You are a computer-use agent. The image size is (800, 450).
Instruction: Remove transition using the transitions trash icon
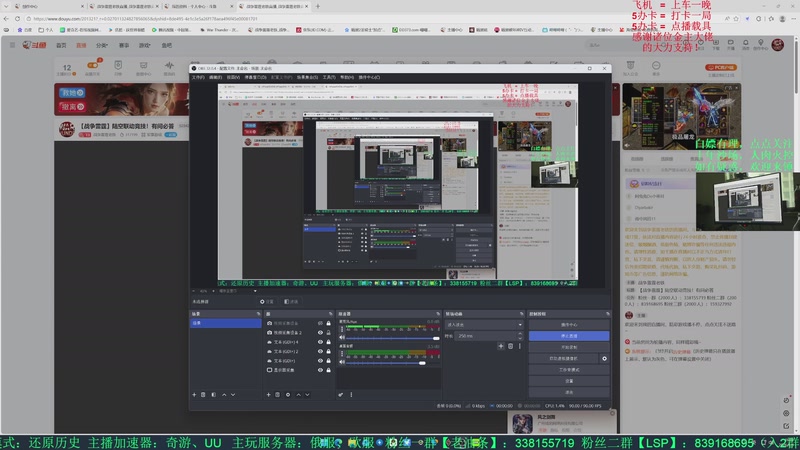pyautogui.click(x=510, y=346)
